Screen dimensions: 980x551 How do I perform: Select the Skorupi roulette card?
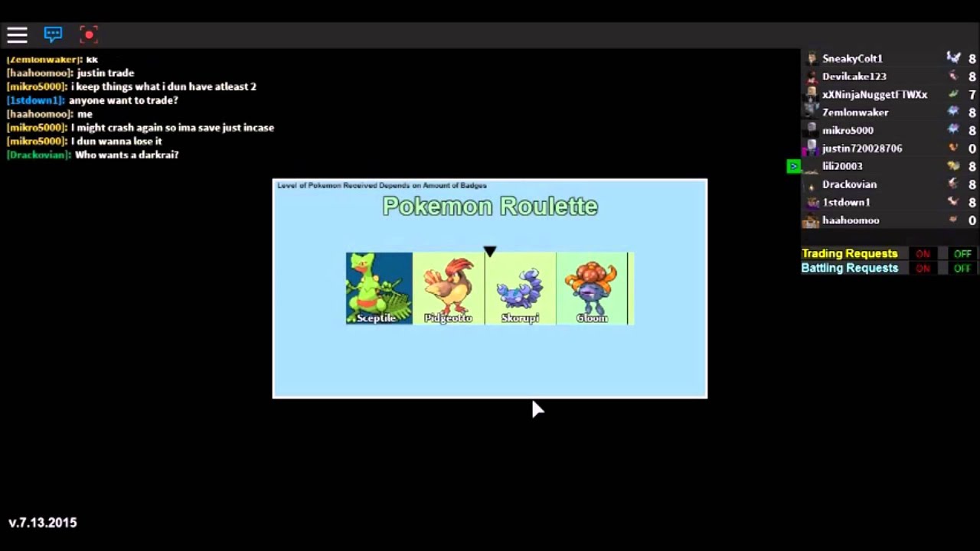pyautogui.click(x=521, y=289)
